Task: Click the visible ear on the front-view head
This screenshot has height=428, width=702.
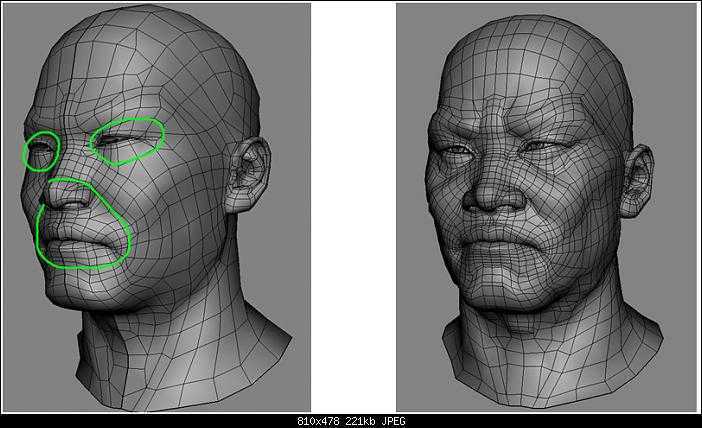Action: click(x=638, y=180)
